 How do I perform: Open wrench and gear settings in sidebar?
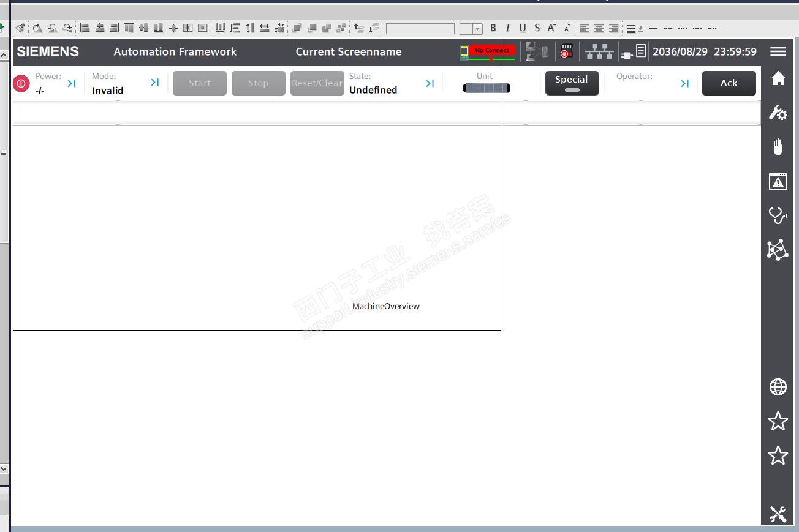778,113
